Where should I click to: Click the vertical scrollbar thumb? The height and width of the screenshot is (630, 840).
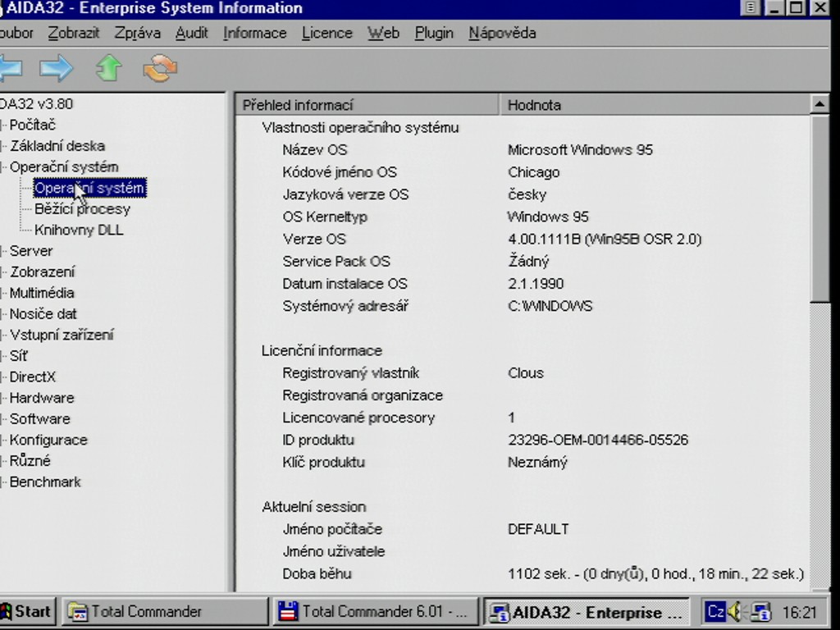819,209
